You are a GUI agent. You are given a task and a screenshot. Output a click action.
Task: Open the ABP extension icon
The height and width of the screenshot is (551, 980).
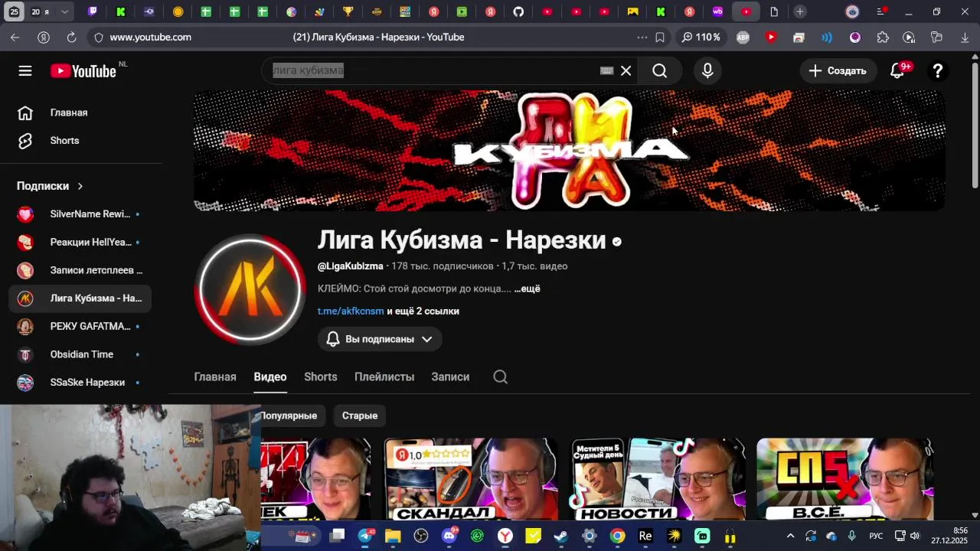(743, 37)
